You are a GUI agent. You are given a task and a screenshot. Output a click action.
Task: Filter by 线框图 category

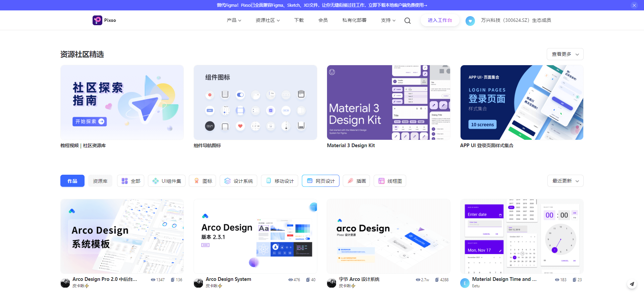pyautogui.click(x=390, y=181)
